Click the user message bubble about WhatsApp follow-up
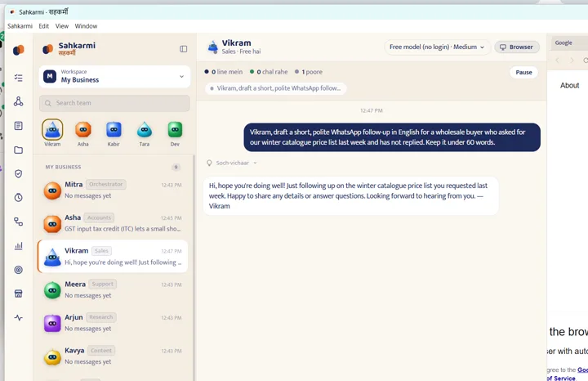 click(392, 137)
